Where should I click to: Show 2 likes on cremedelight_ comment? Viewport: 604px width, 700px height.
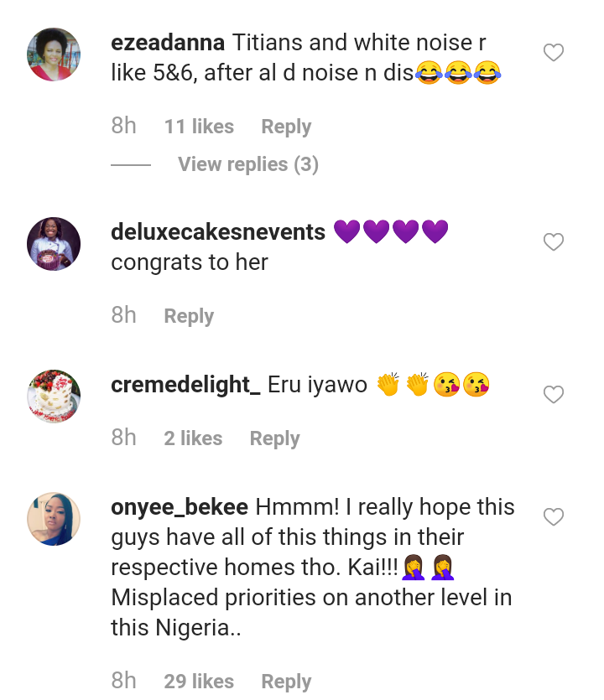[x=193, y=438]
